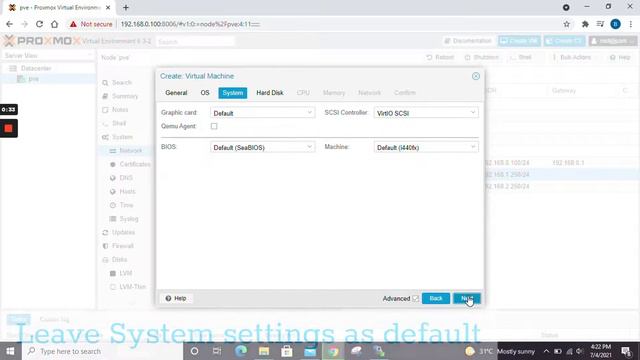Screen dimensions: 640x360
Task: Open Syslog in the node menu
Action: 129,219
